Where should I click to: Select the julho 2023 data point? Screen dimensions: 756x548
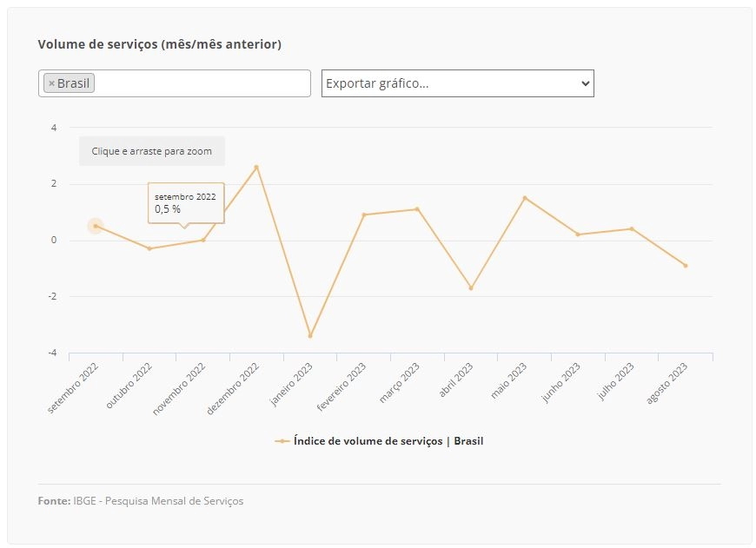tap(632, 229)
